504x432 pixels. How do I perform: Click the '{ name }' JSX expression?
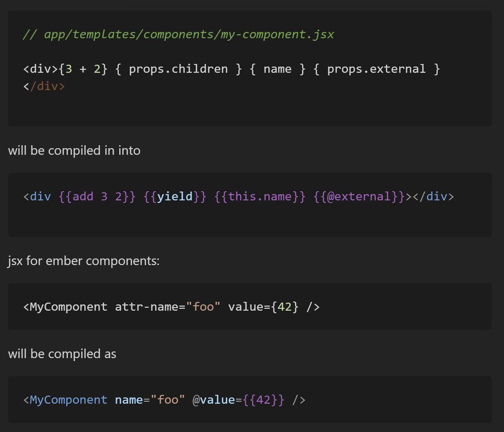[x=278, y=69]
